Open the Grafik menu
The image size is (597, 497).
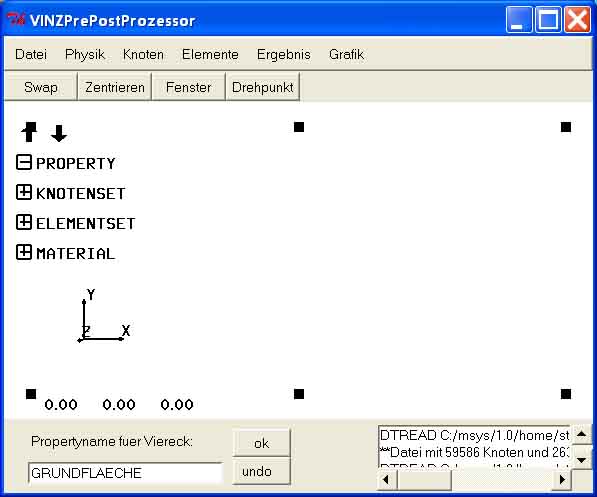point(346,54)
